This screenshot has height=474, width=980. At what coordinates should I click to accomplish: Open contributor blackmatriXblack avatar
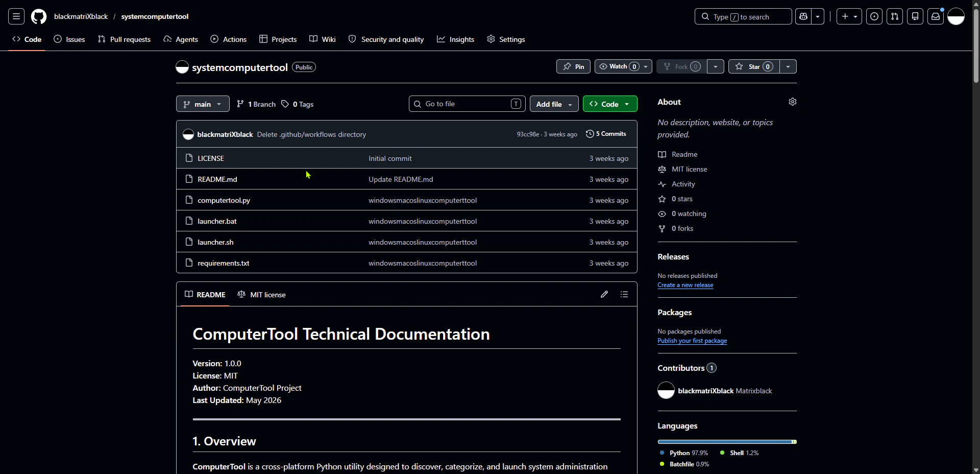(666, 391)
